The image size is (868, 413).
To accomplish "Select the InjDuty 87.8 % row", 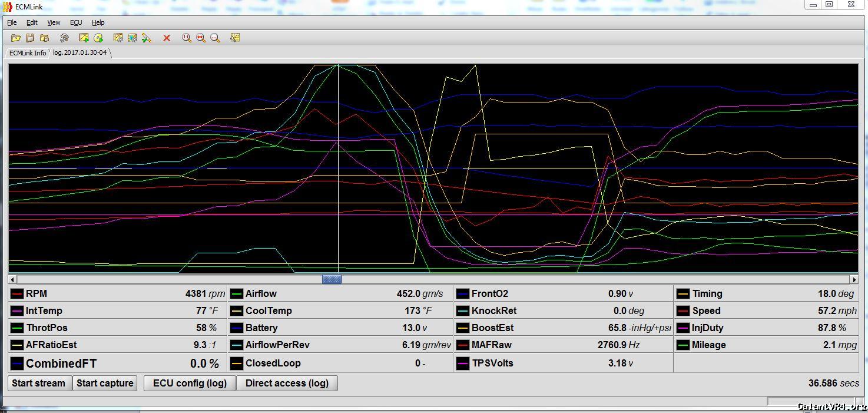I will 766,328.
